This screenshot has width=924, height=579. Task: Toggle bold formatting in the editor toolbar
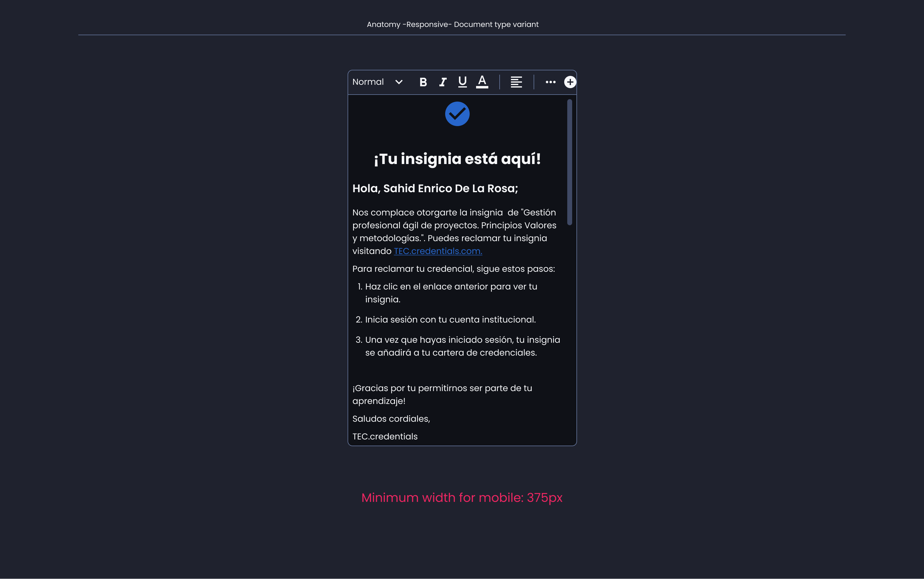tap(423, 82)
